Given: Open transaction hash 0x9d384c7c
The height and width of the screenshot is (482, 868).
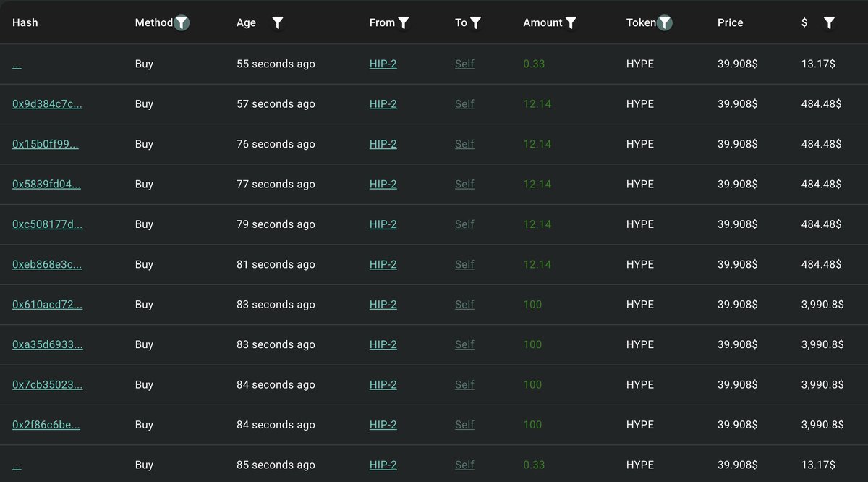Looking at the screenshot, I should [x=47, y=104].
